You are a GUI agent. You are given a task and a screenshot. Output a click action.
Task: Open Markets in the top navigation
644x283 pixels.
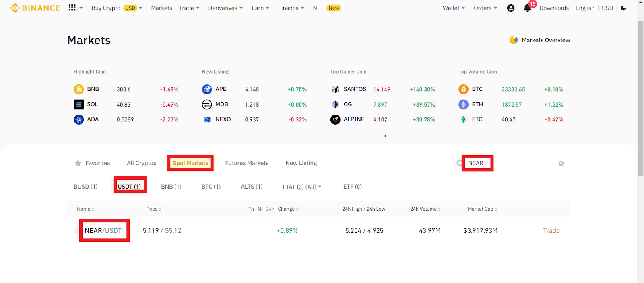click(x=161, y=8)
